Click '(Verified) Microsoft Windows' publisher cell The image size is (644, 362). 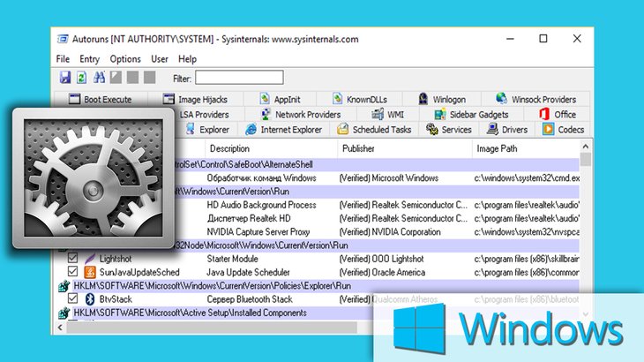click(x=388, y=178)
